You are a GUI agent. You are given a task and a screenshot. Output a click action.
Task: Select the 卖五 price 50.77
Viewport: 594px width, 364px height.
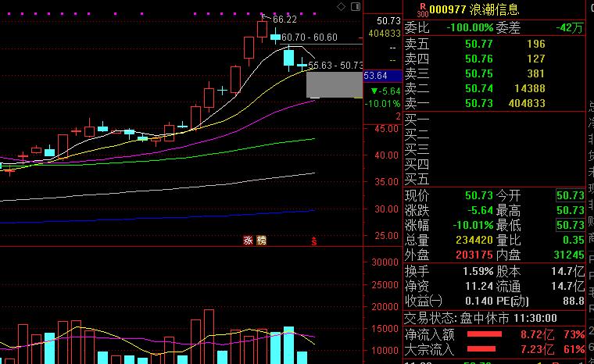tap(479, 44)
